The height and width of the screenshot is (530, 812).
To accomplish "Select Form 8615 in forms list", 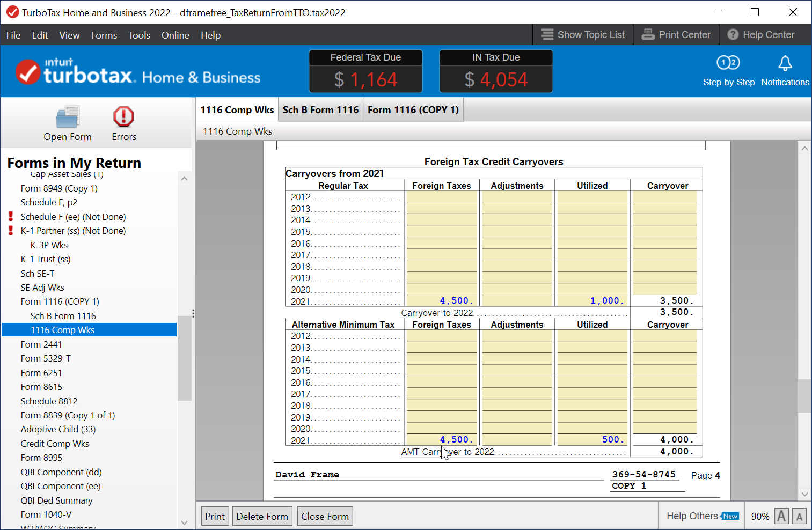I will pyautogui.click(x=41, y=387).
